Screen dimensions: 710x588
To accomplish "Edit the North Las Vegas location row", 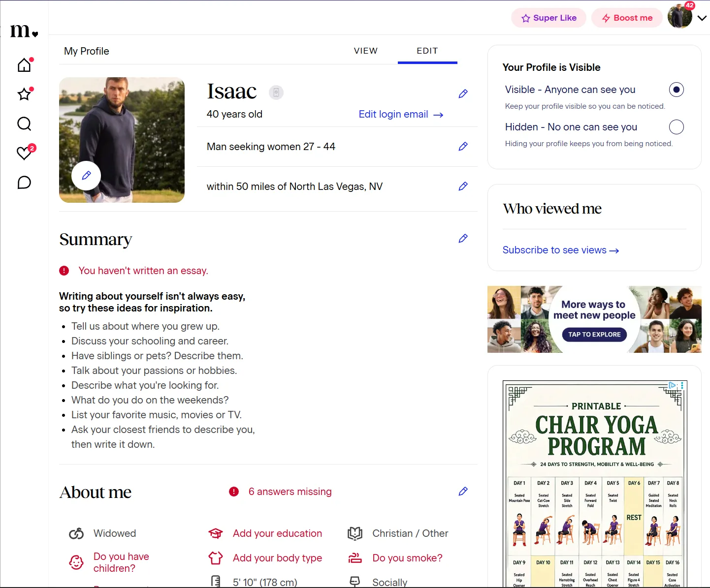I will click(463, 186).
